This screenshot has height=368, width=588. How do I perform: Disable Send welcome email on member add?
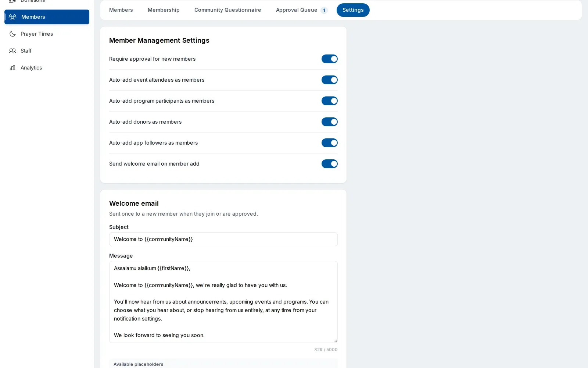[x=330, y=164]
